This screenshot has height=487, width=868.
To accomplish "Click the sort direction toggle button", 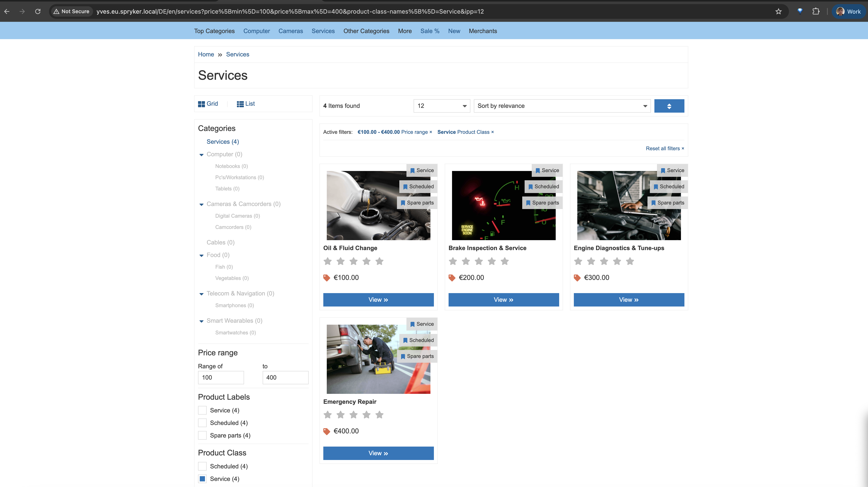I will 669,105.
